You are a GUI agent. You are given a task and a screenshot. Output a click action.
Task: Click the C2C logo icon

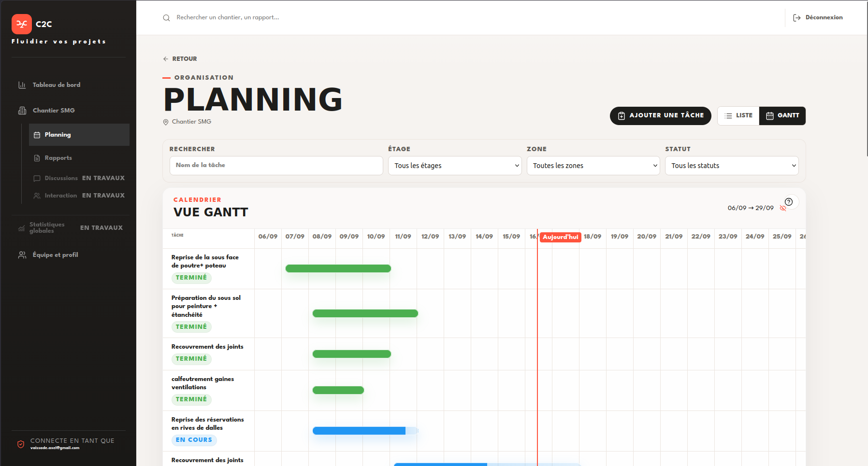[x=21, y=24]
